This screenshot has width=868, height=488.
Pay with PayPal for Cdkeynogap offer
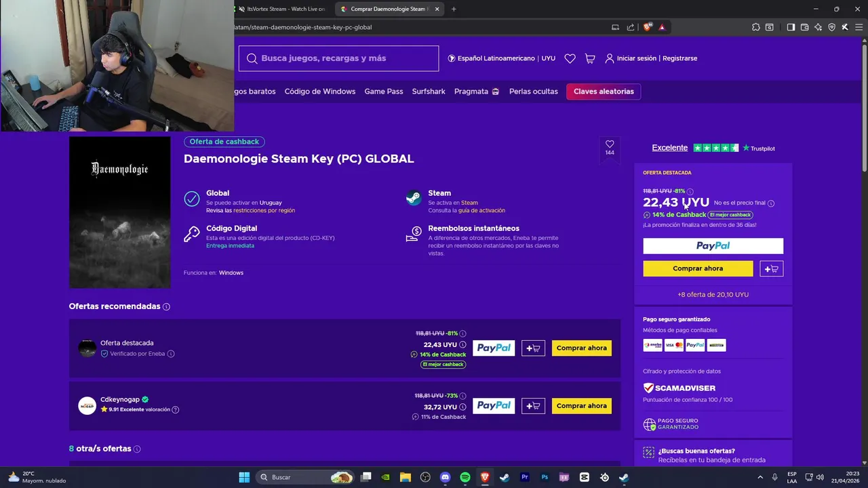(x=494, y=406)
